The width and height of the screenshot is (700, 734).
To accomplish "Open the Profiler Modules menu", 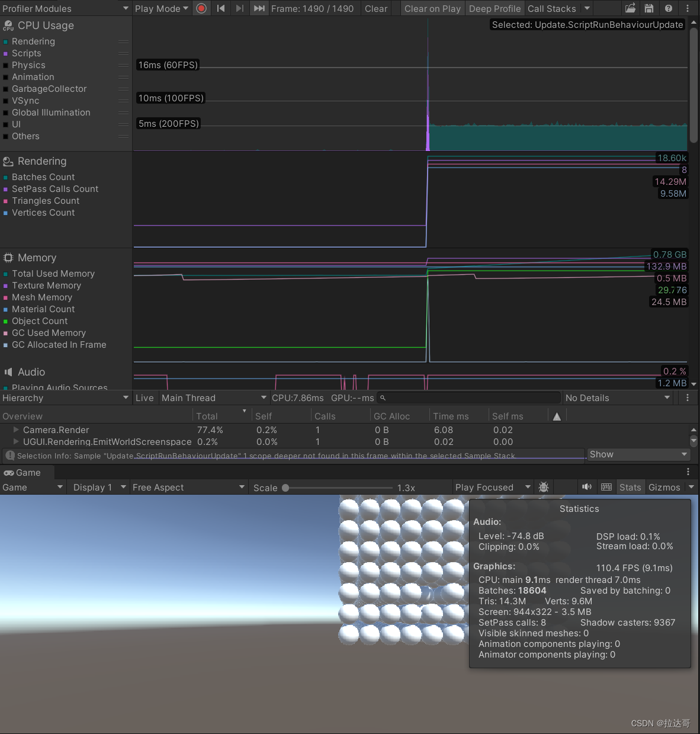I will click(x=65, y=8).
